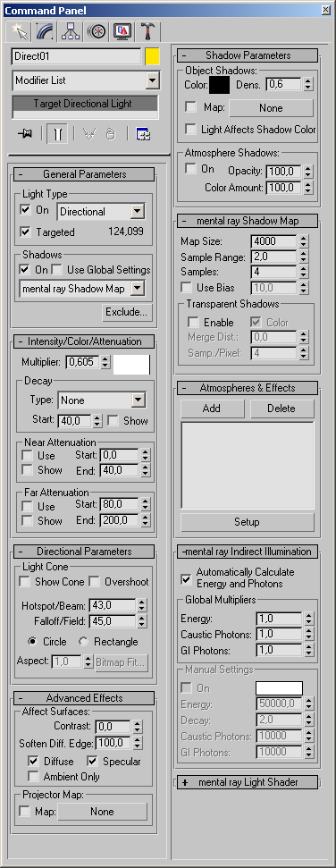This screenshot has height=868, width=336.
Task: Open Configure Modifier Sets icon
Action: (144, 134)
